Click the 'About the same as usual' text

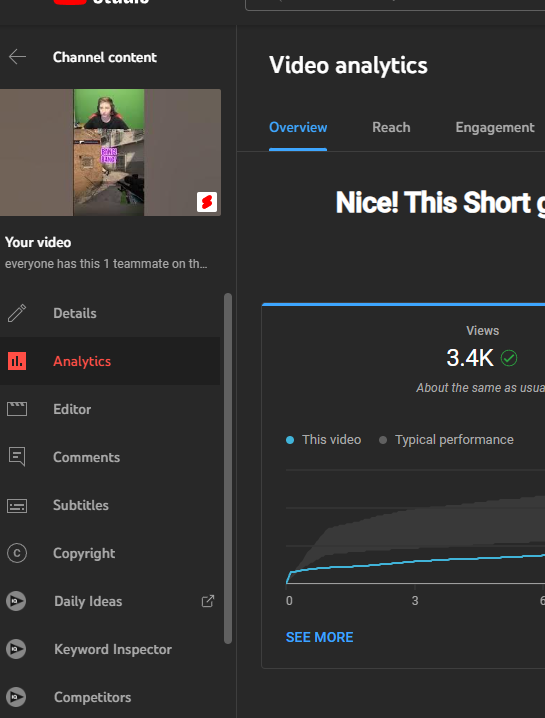click(x=480, y=388)
